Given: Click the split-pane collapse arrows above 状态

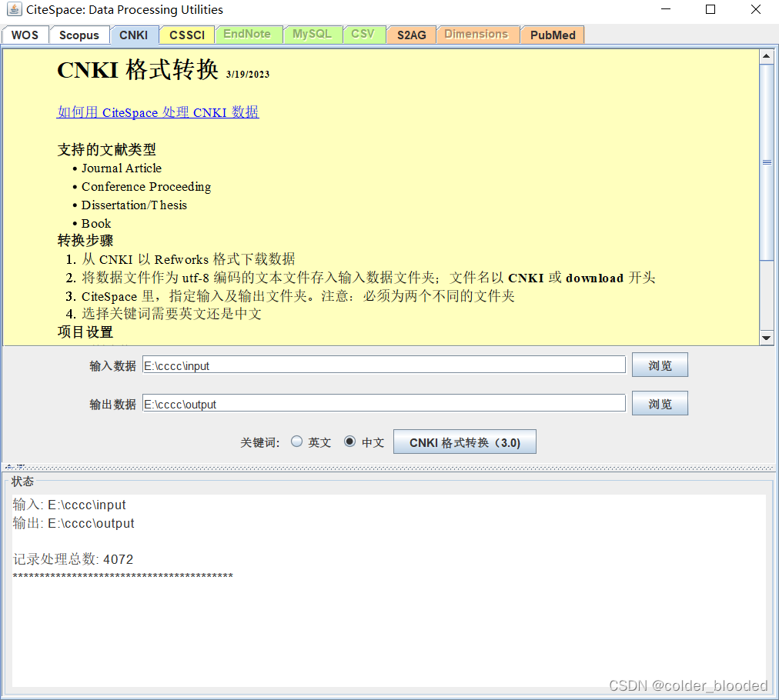Looking at the screenshot, I should pyautogui.click(x=15, y=467).
